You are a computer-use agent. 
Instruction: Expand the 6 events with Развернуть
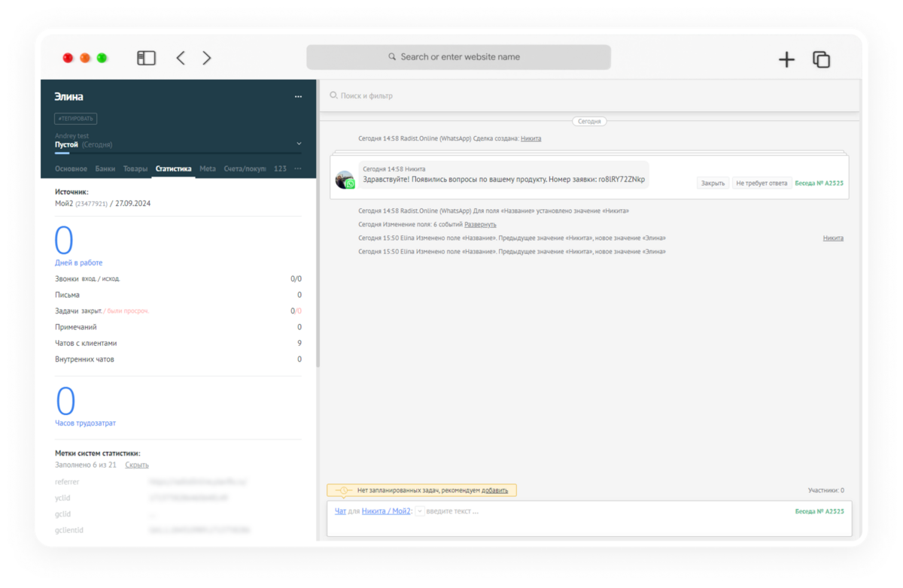point(480,224)
